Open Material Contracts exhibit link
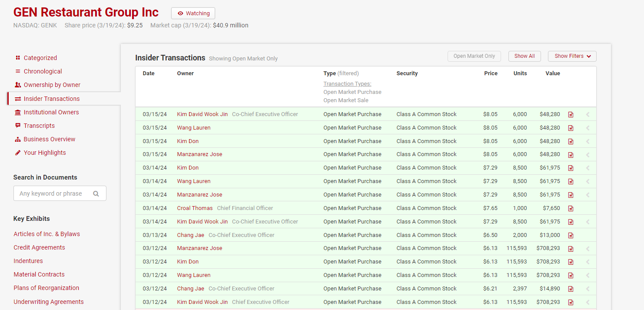Image resolution: width=644 pixels, height=310 pixels. point(39,274)
